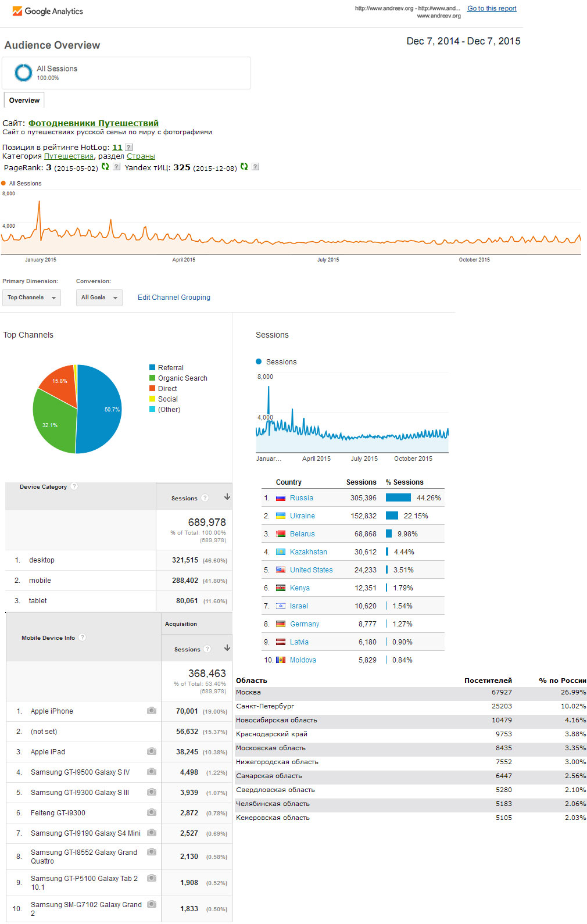587x924 pixels.
Task: Click the help icon next to Device Category
Action: (74, 486)
